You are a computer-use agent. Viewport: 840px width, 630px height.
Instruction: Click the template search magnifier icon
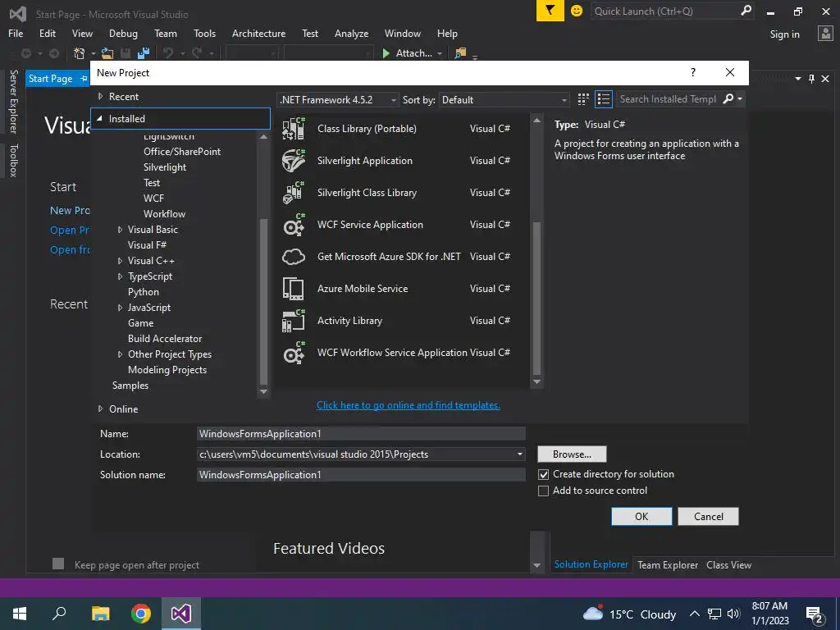coord(728,99)
